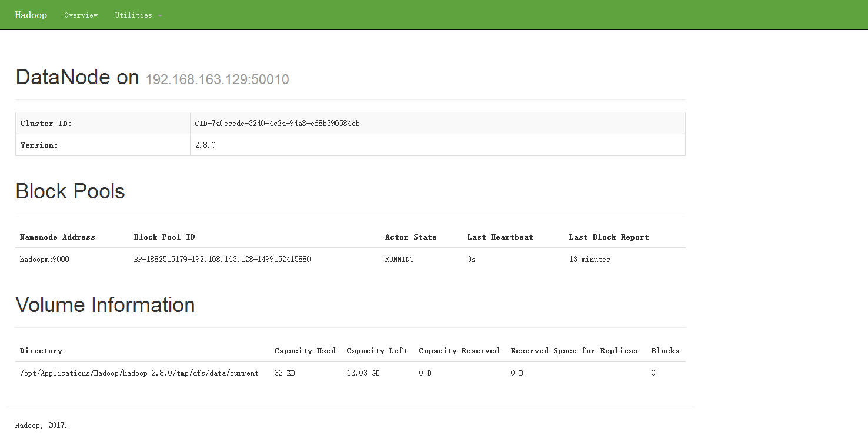Click the 0s last heartbeat value
This screenshot has width=868, height=448.
pos(472,260)
